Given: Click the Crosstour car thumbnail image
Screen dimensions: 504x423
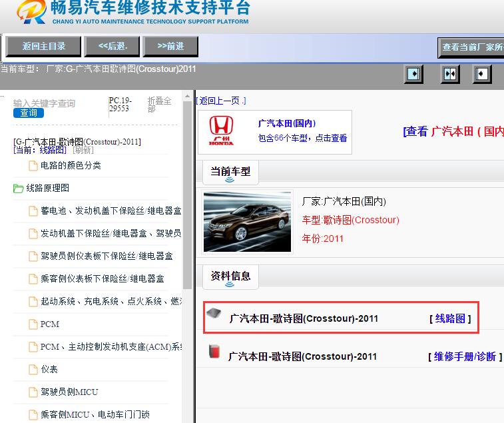Looking at the screenshot, I should coord(247,222).
